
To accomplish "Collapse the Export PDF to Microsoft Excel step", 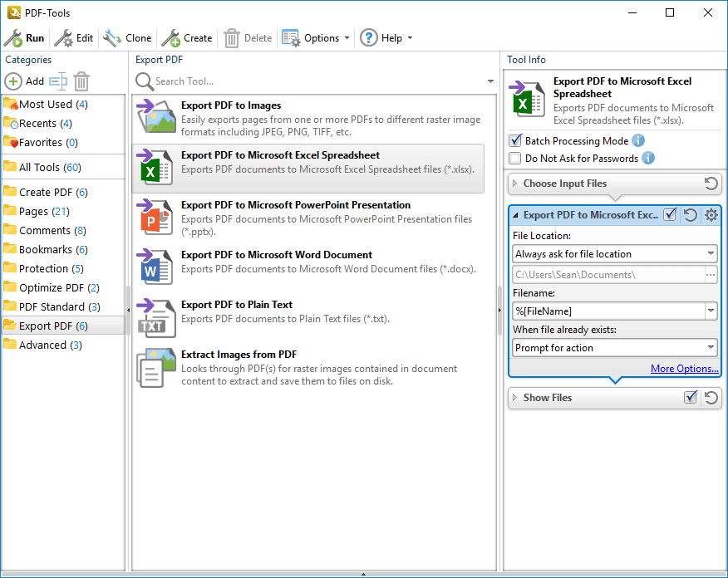I will 515,215.
